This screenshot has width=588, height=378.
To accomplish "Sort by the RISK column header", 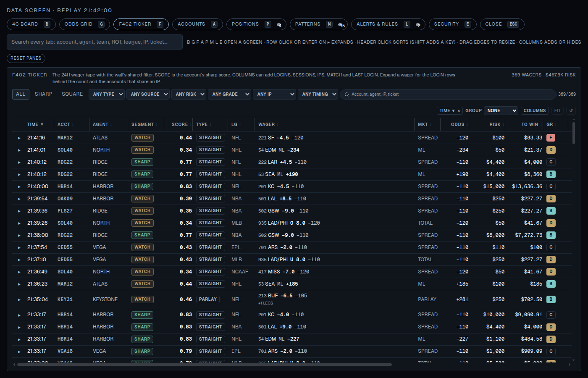I will coord(495,125).
